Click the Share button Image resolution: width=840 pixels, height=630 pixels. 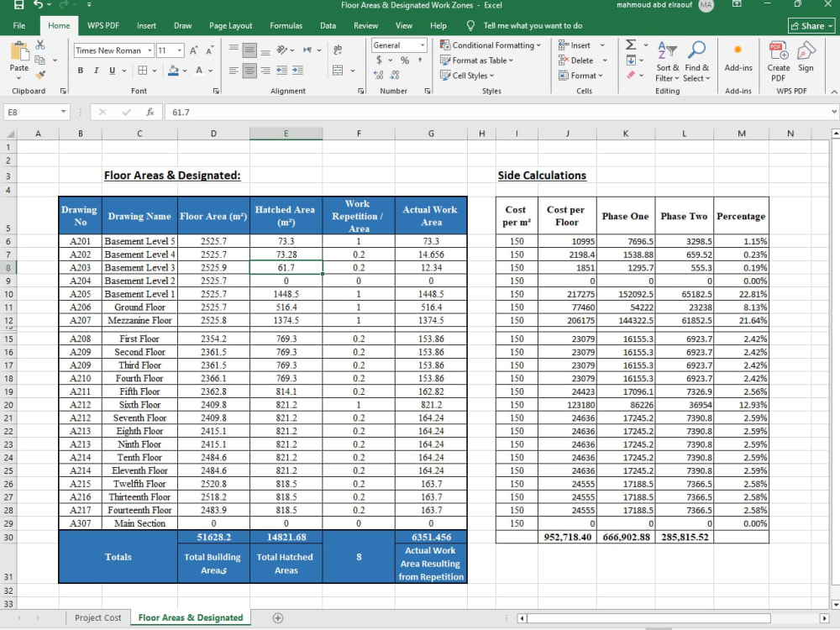(x=811, y=26)
